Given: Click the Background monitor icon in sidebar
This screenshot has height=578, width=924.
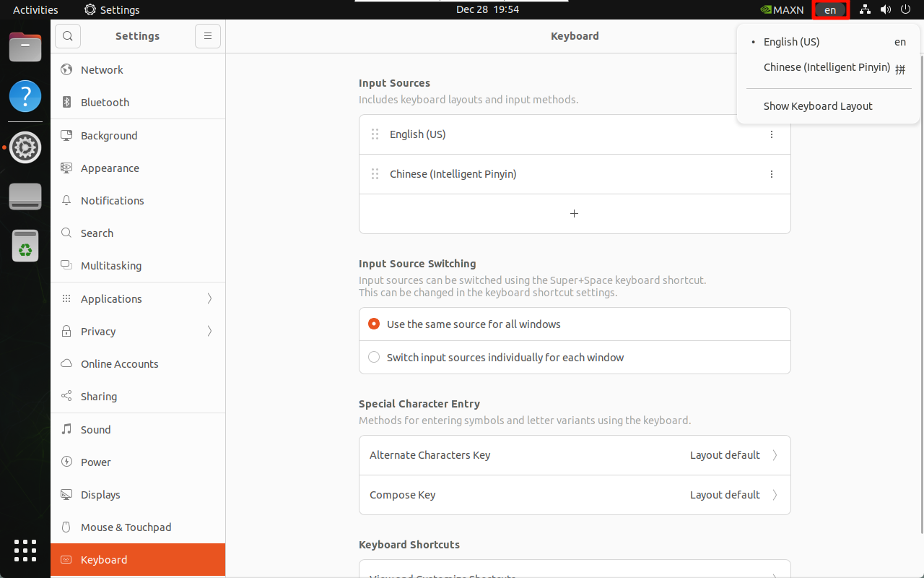Looking at the screenshot, I should 66,135.
